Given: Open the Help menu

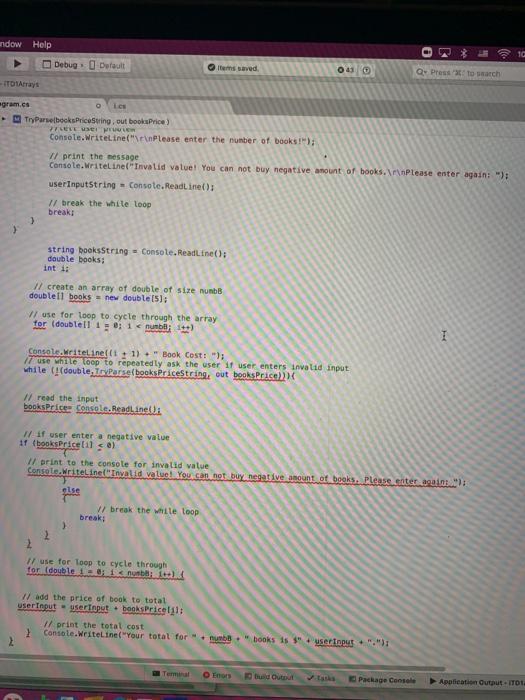Looking at the screenshot, I should [42, 44].
